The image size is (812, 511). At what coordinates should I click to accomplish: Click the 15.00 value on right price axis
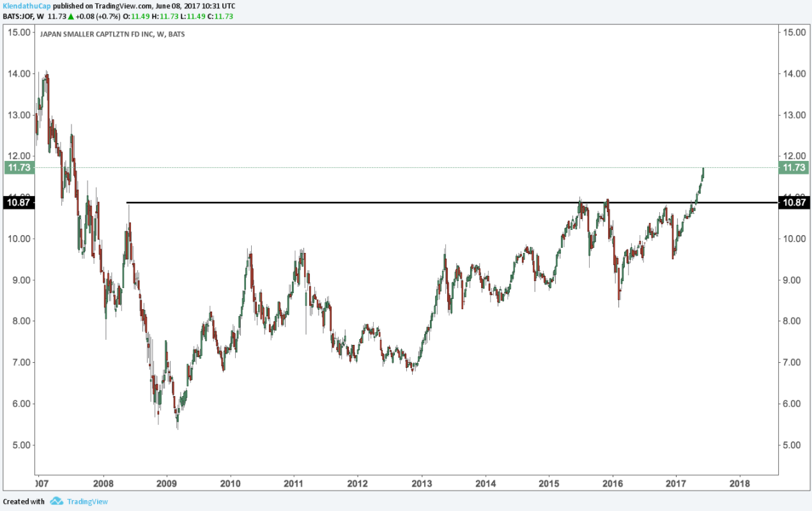tap(792, 33)
